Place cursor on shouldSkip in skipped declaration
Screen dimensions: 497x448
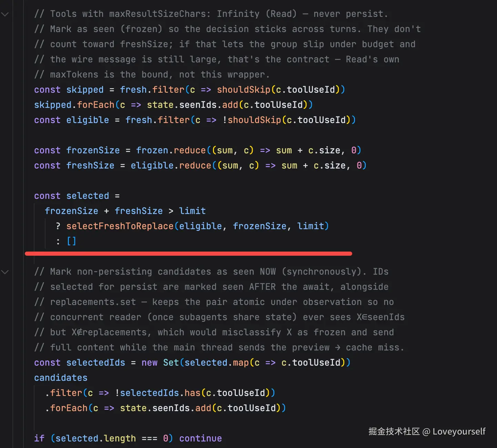pos(244,90)
